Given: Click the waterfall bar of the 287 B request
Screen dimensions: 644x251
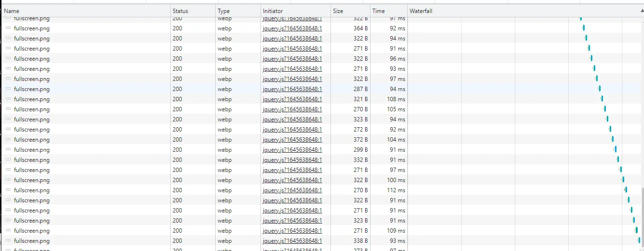Looking at the screenshot, I should pos(599,89).
